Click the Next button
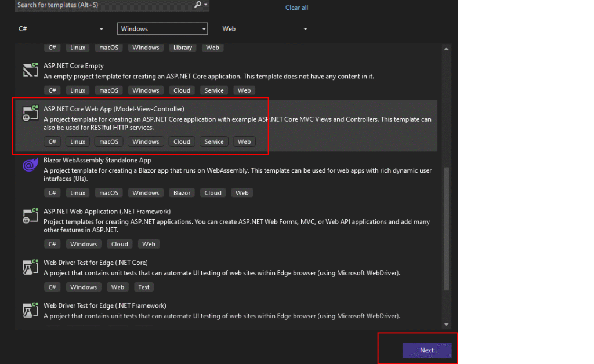This screenshot has height=364, width=594. [x=427, y=350]
